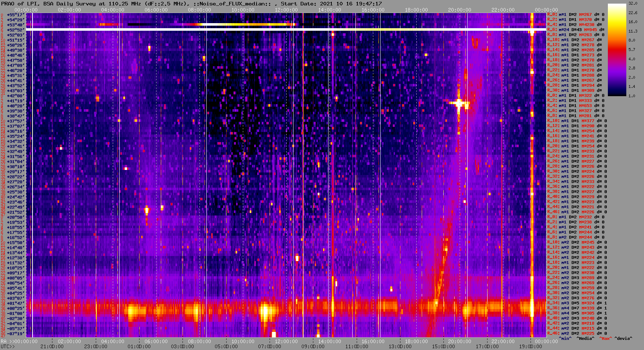The image size is (644, 350).
Task: Click the UTC tick label 21:00:00
Action: click(x=52, y=347)
